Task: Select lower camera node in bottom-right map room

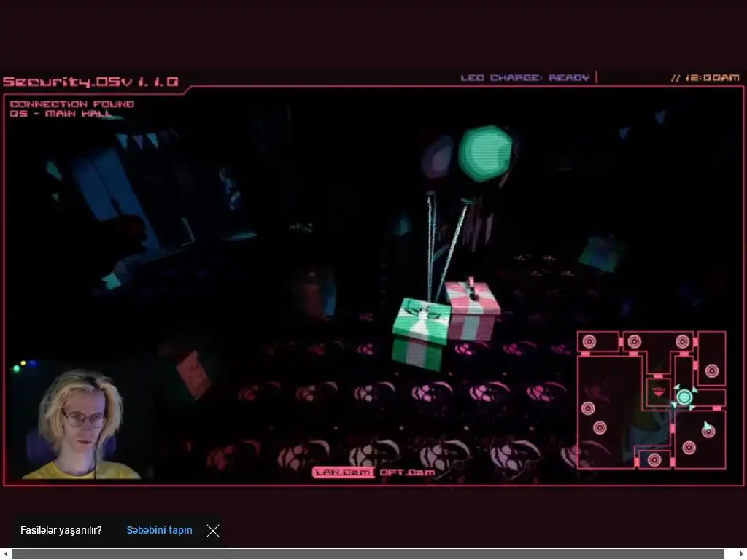Action: (689, 448)
